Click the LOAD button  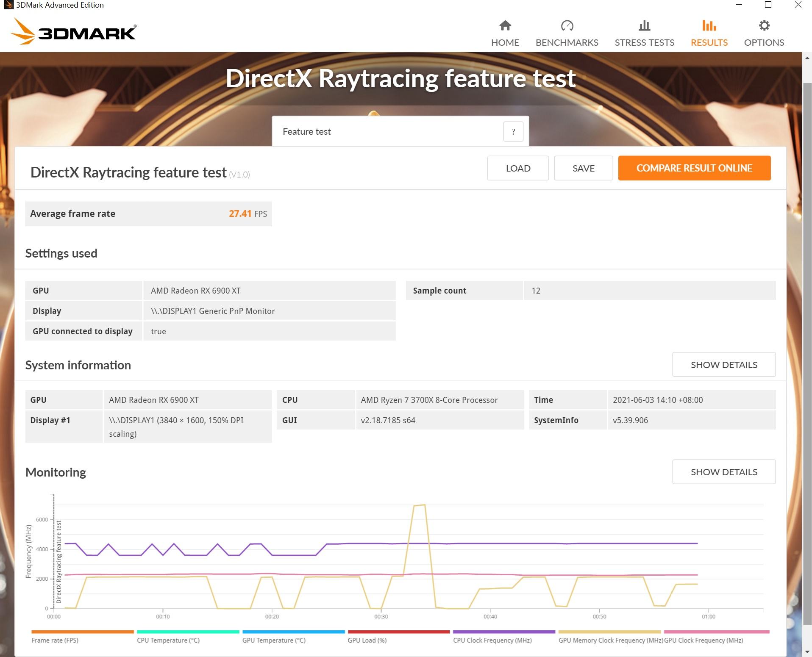[518, 168]
